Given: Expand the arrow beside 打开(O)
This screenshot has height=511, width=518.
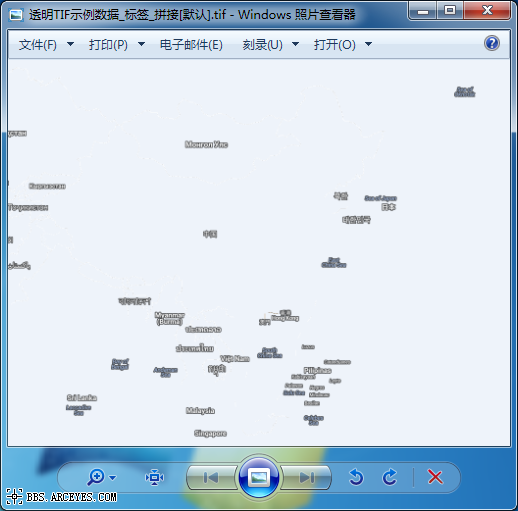Looking at the screenshot, I should coord(368,44).
